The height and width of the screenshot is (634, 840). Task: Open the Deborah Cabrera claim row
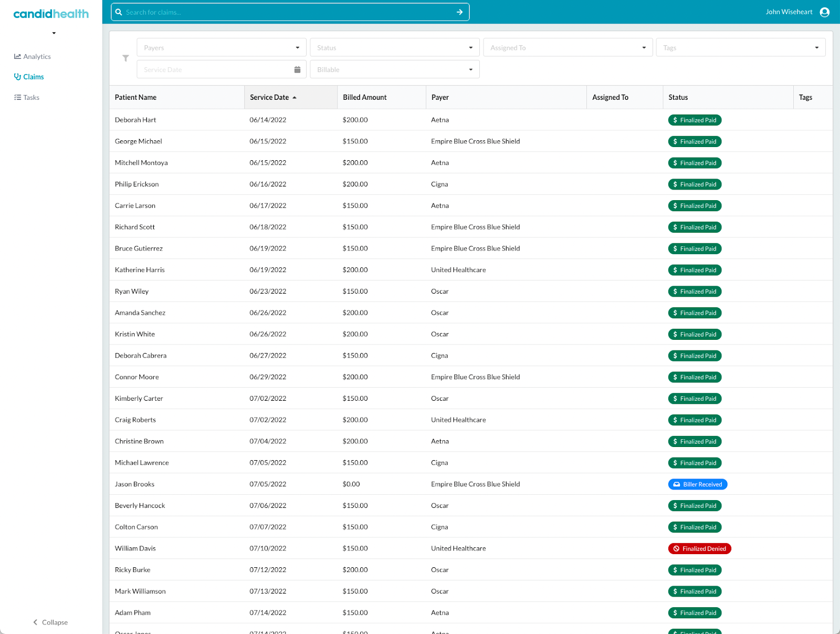[471, 356]
